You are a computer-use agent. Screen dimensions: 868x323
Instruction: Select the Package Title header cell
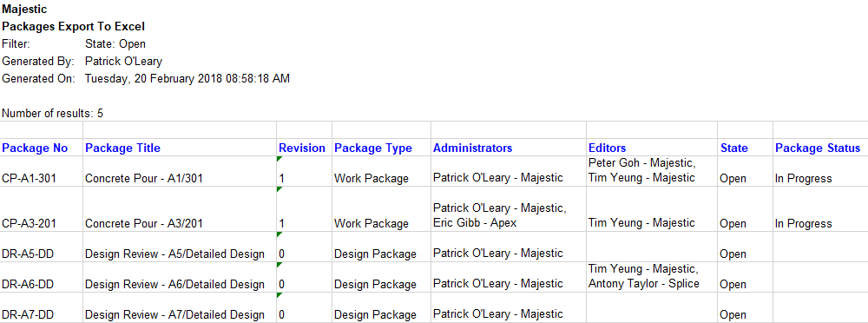180,148
